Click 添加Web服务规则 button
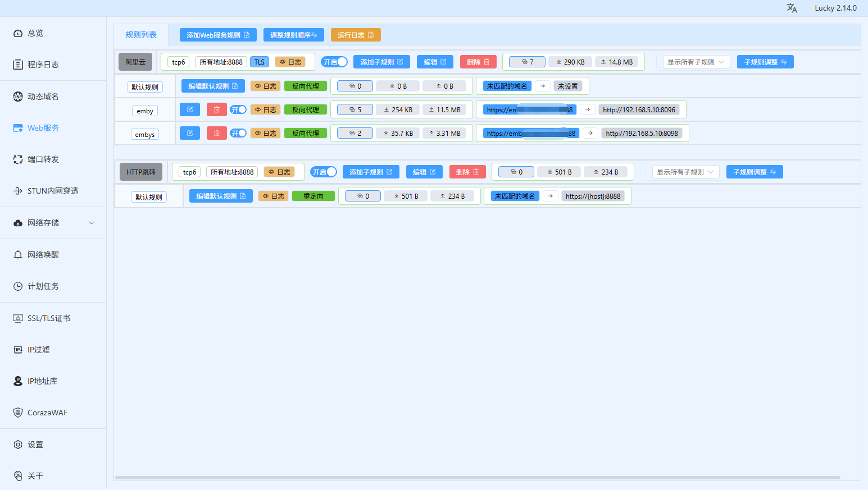Viewport: 868px width, 490px height. pos(218,35)
